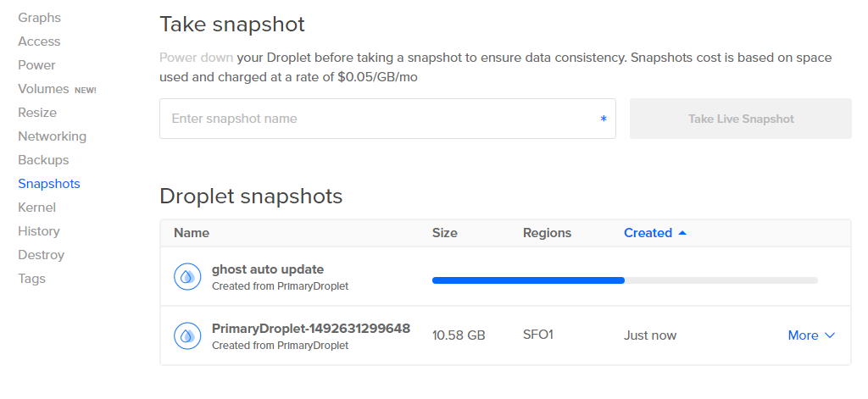Image resolution: width=868 pixels, height=399 pixels.
Task: Open the Power settings page
Action: point(36,65)
